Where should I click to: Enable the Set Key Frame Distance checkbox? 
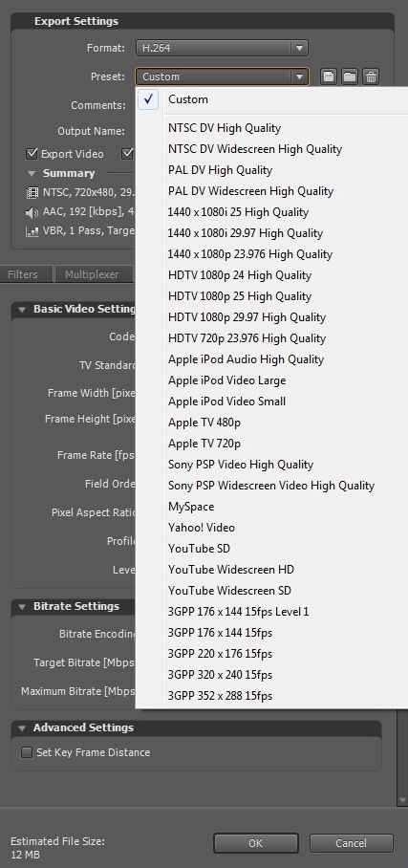click(x=27, y=752)
